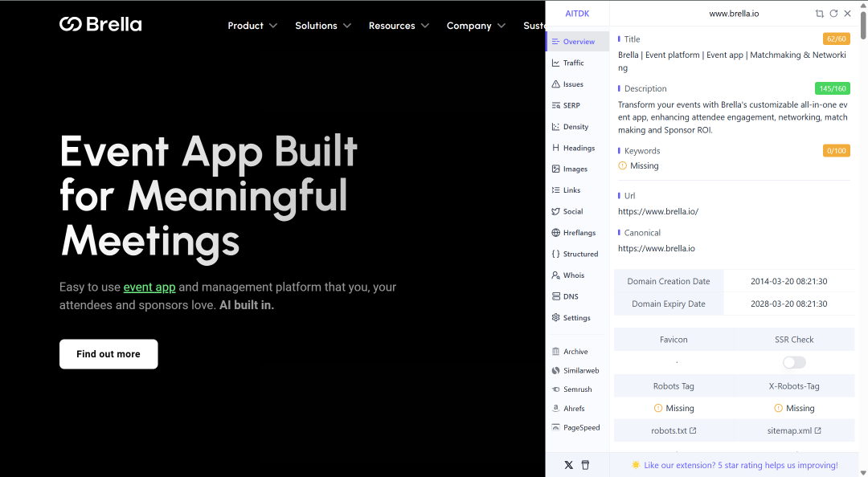Select the Whois tab label
Image resolution: width=868 pixels, height=477 pixels.
tap(574, 275)
